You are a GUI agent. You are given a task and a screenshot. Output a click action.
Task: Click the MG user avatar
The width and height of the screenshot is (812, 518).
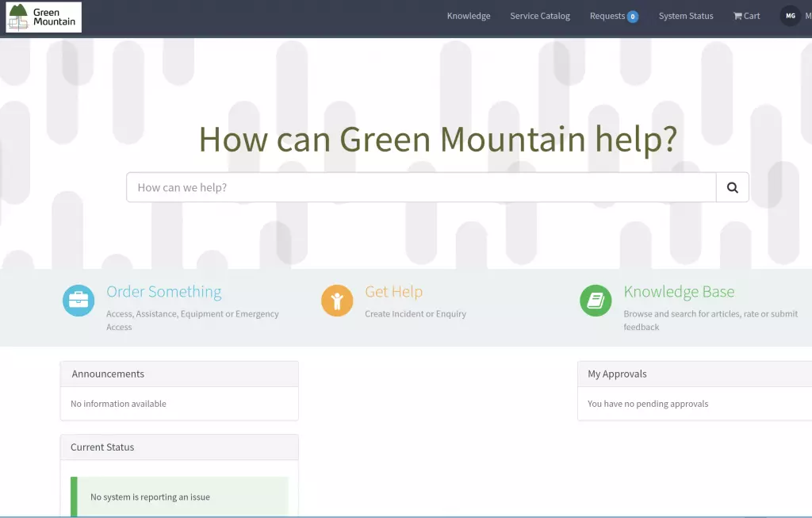point(791,16)
